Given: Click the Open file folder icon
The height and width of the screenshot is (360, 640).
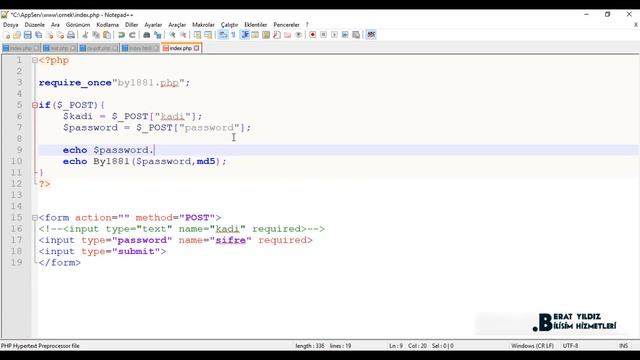Looking at the screenshot, I should (17, 35).
